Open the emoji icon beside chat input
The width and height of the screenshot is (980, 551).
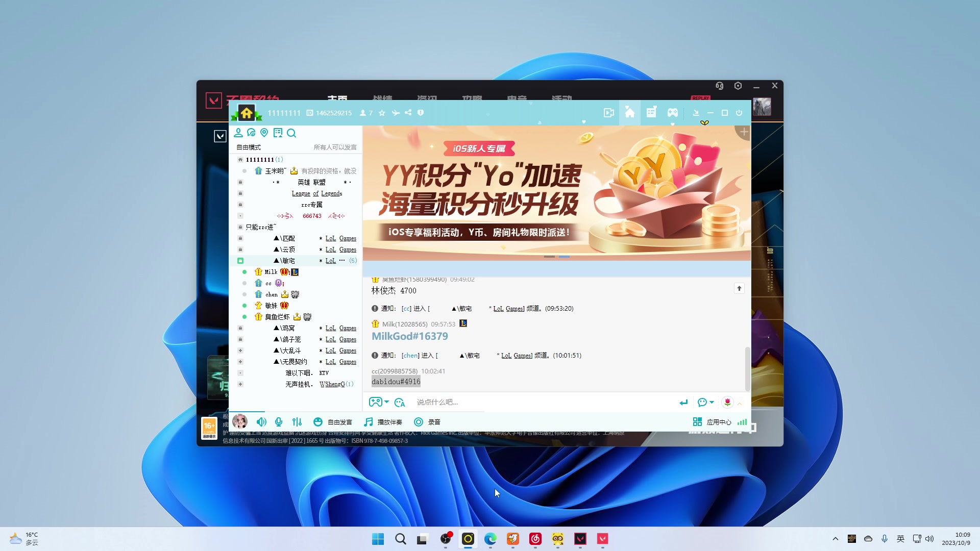400,403
